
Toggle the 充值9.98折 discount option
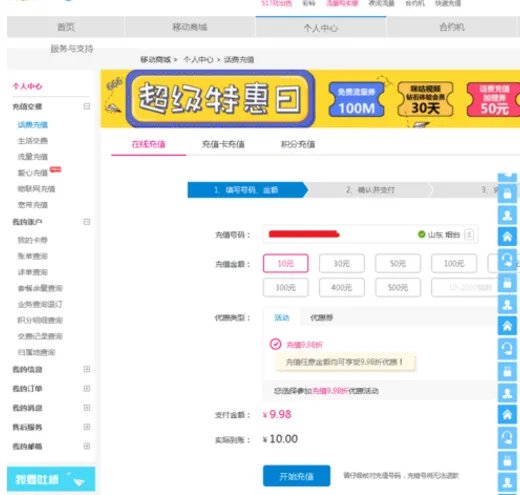click(275, 344)
